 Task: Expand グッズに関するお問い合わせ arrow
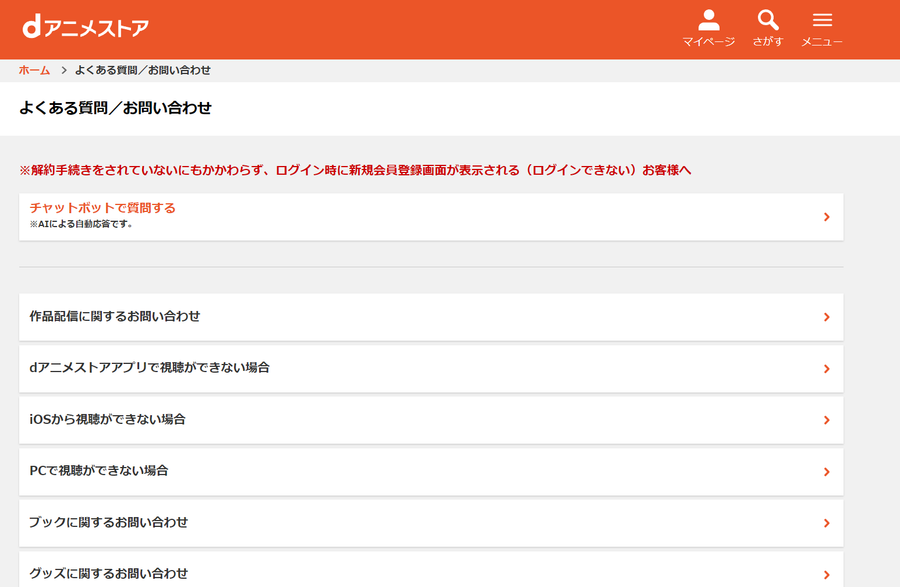point(827,574)
